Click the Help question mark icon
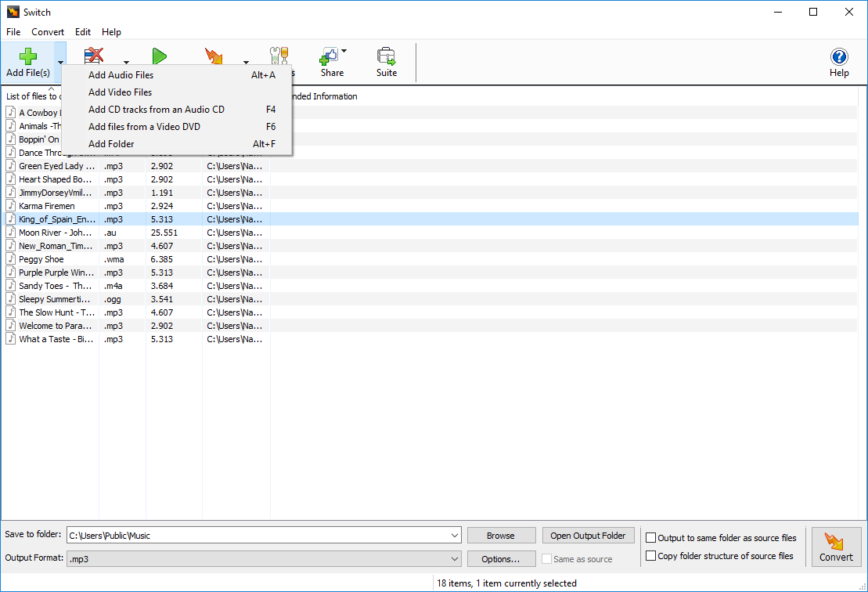 (839, 56)
